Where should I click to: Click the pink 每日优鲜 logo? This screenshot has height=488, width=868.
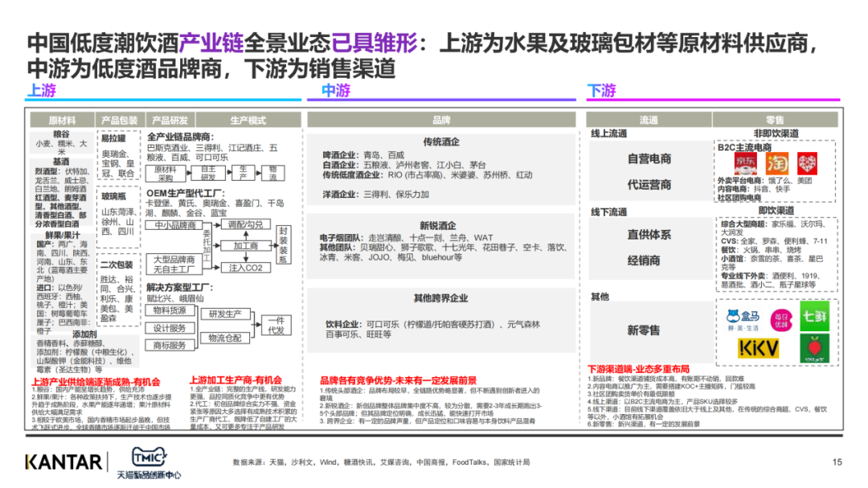pyautogui.click(x=780, y=320)
